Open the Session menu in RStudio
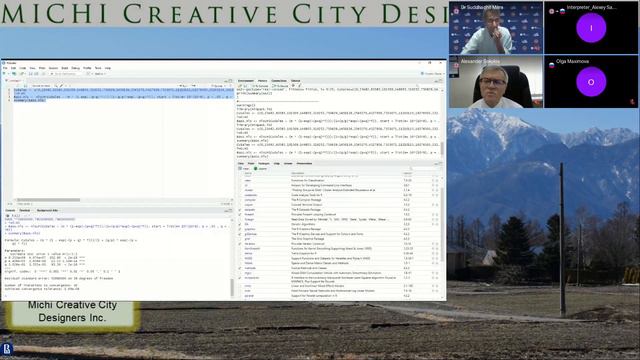Image resolution: width=640 pixels, height=360 pixels. coord(53,68)
